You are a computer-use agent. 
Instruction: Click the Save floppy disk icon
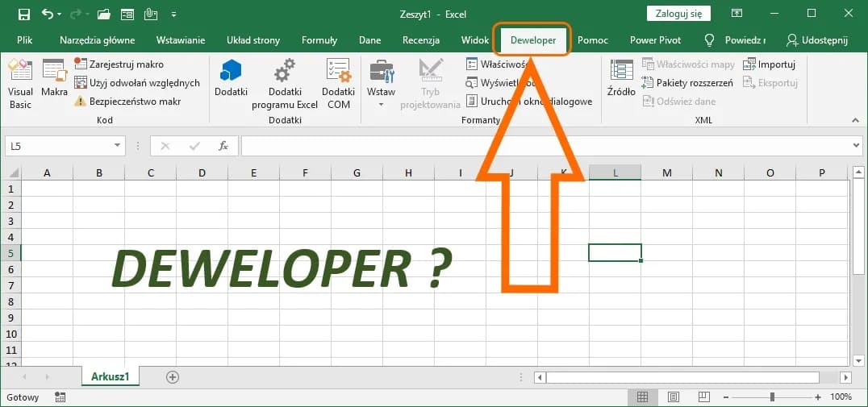(23, 14)
